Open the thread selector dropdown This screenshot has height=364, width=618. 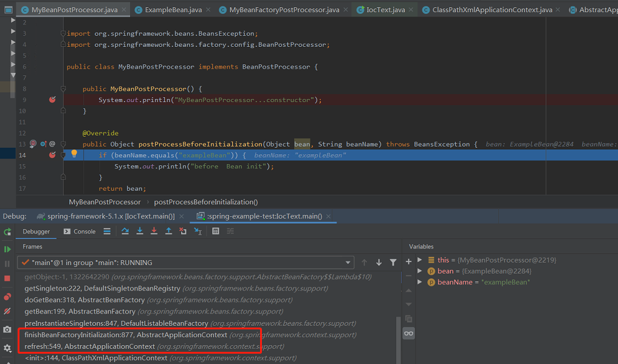[x=185, y=263]
